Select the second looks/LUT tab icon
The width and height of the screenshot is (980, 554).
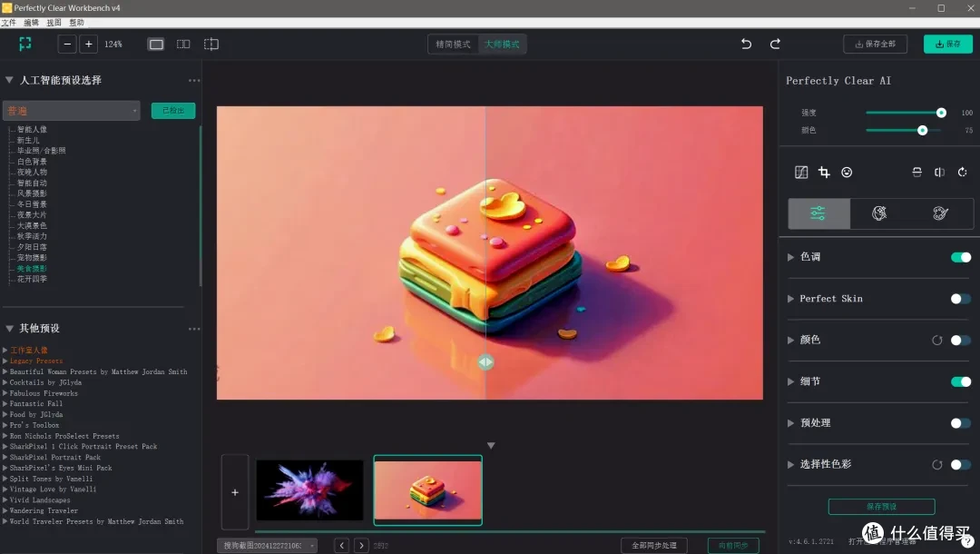(x=879, y=213)
